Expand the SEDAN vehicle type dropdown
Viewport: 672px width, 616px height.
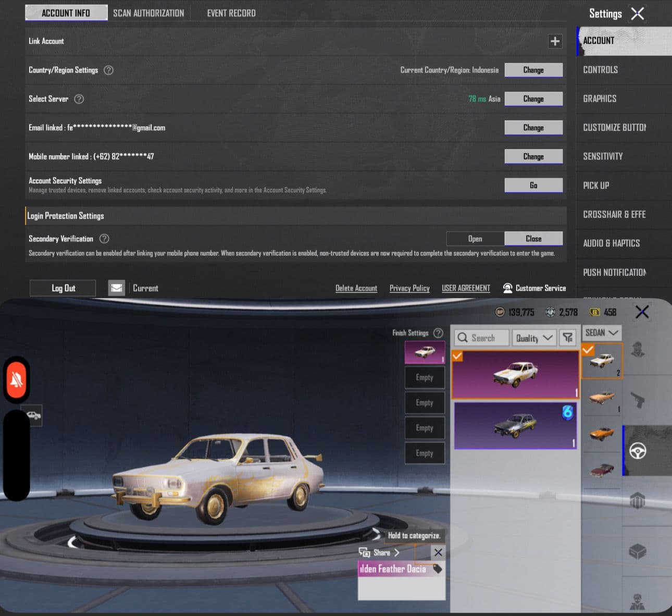tap(602, 332)
